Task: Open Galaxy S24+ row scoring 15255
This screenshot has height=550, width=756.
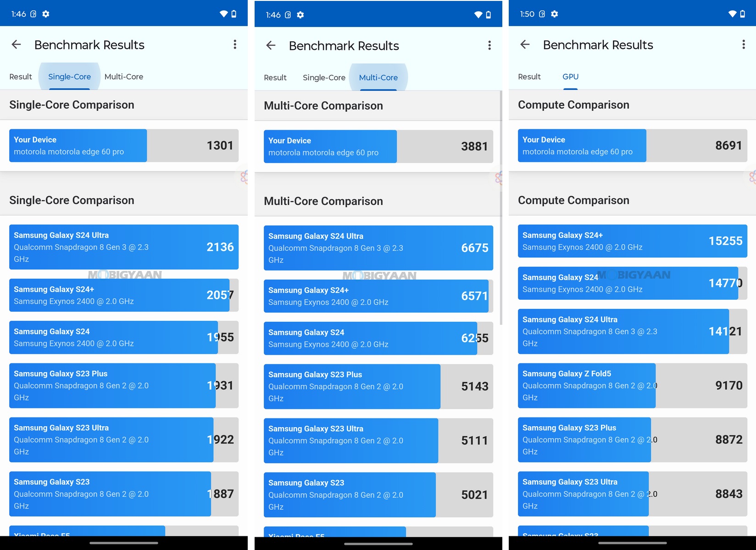Action: tap(633, 241)
